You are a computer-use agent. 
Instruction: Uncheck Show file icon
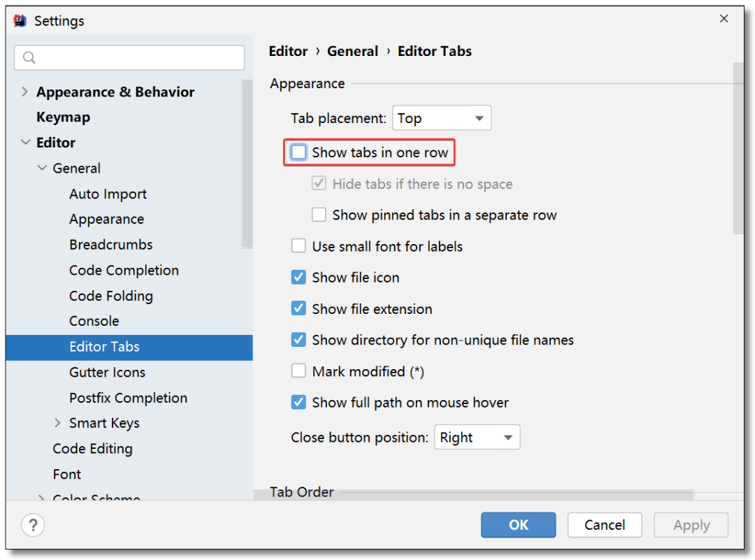click(299, 278)
